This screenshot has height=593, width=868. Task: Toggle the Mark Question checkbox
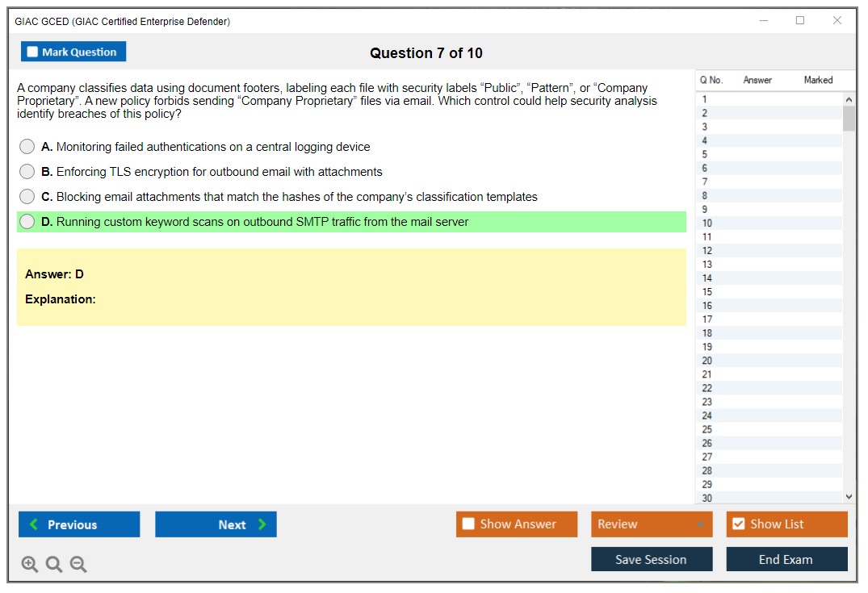click(x=33, y=52)
